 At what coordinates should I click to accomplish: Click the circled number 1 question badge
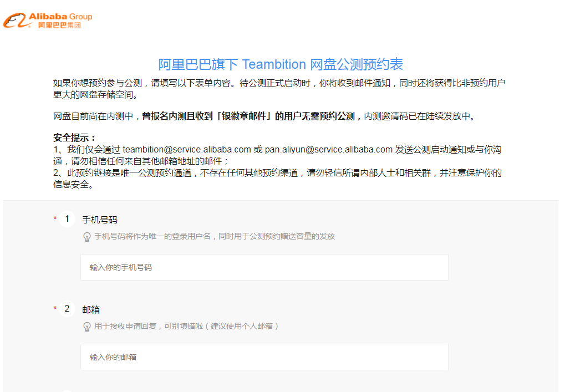click(x=67, y=218)
